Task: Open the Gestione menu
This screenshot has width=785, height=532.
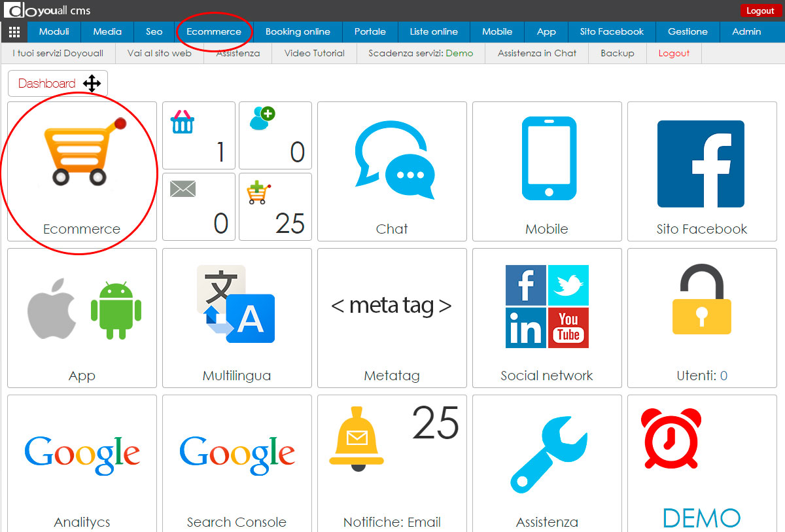Action: coord(688,31)
